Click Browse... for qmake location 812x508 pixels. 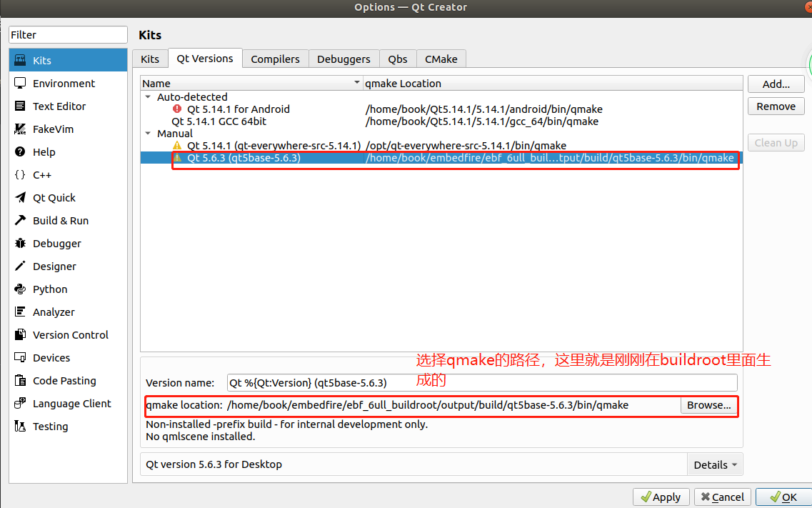[x=709, y=405]
